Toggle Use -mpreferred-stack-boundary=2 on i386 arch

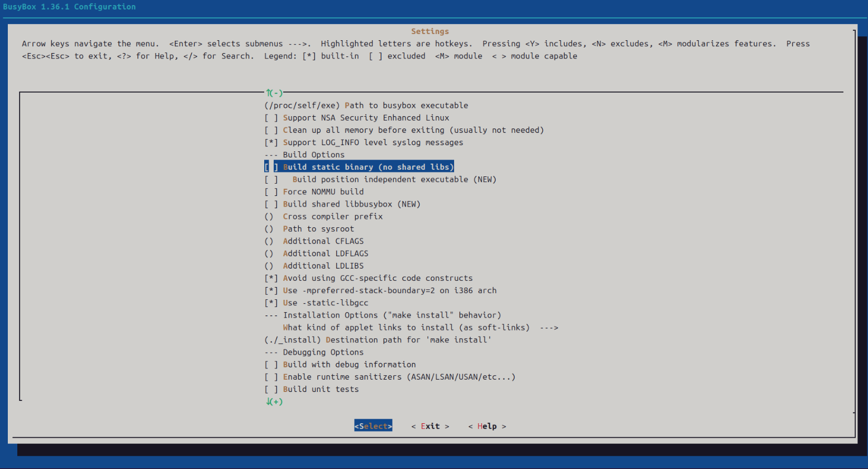point(380,290)
